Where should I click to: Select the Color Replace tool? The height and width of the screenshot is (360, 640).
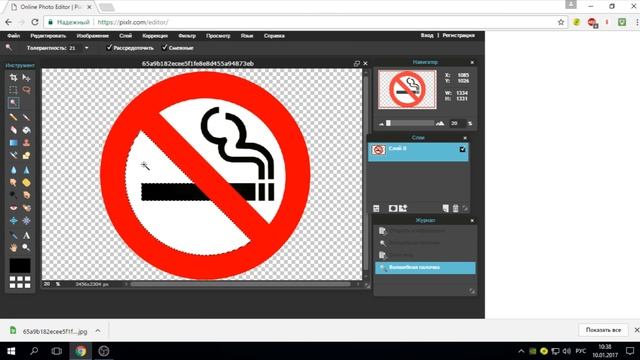(13, 156)
